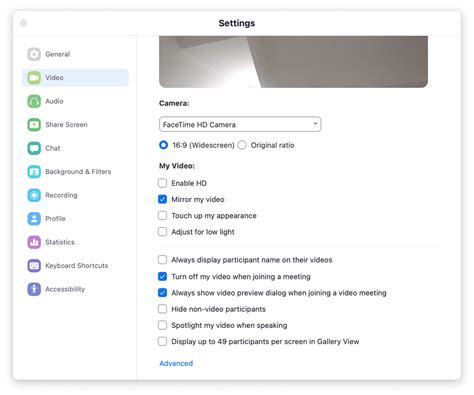Open Background & Filters icon

click(x=34, y=172)
